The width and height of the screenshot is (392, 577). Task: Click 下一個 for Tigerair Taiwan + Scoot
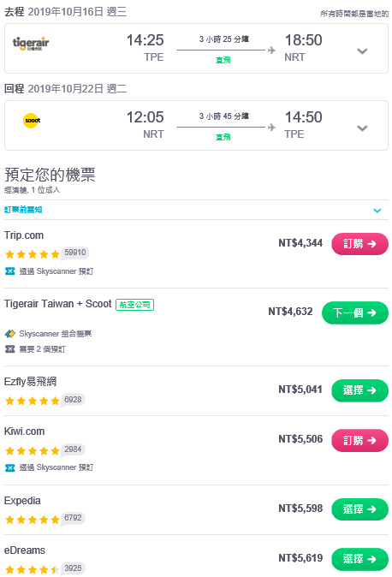point(355,312)
